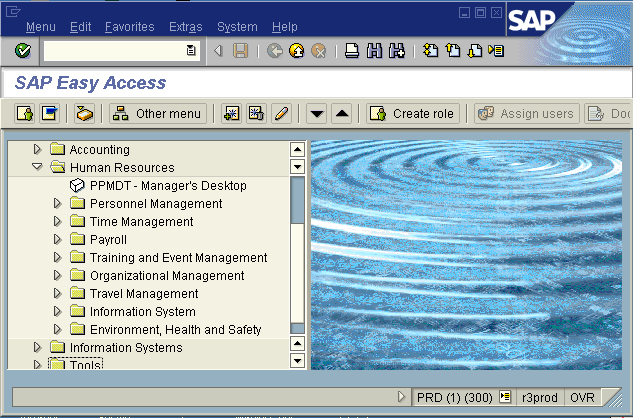Viewport: 633px width, 418px height.
Task: Click the Print icon in the toolbar
Action: tap(352, 50)
